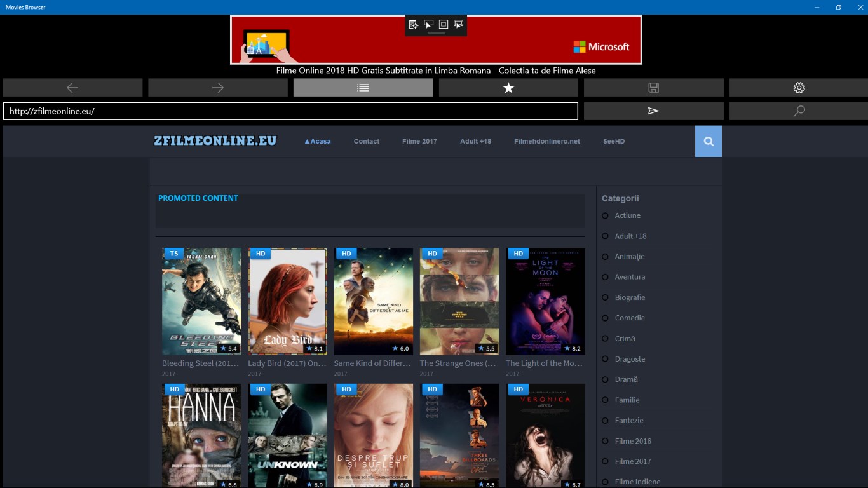Select the Aventura category radio circle

[605, 277]
